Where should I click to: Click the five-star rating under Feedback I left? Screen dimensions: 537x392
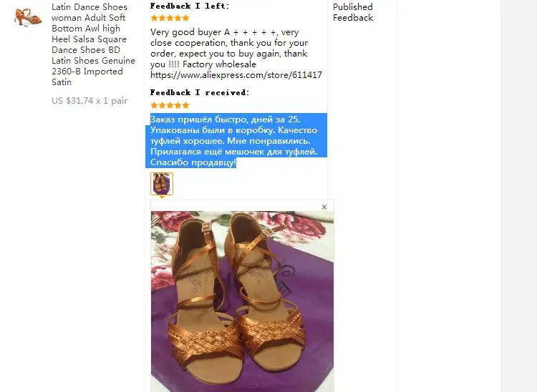170,18
